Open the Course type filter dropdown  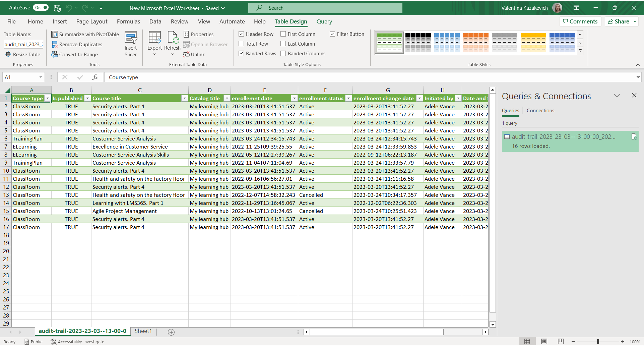point(48,98)
